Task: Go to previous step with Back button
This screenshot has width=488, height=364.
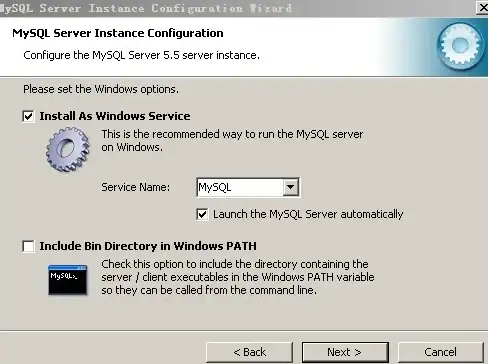Action: tap(249, 352)
